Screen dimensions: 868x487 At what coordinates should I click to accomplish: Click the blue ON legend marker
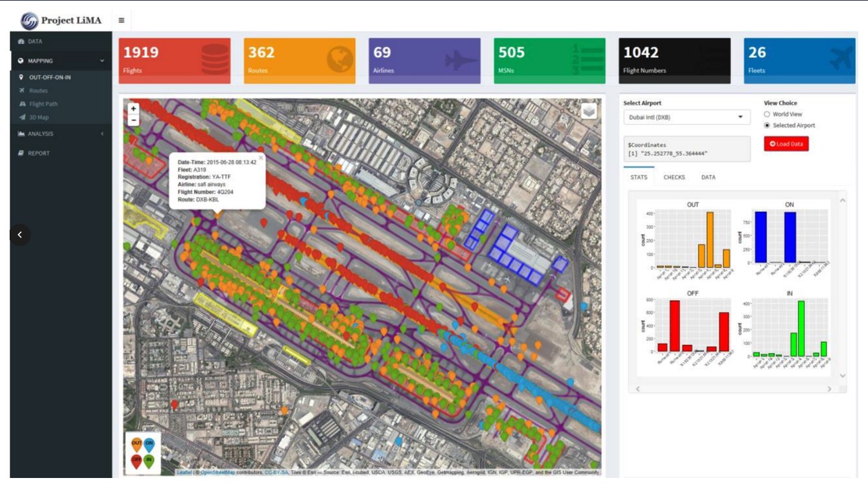pyautogui.click(x=149, y=443)
